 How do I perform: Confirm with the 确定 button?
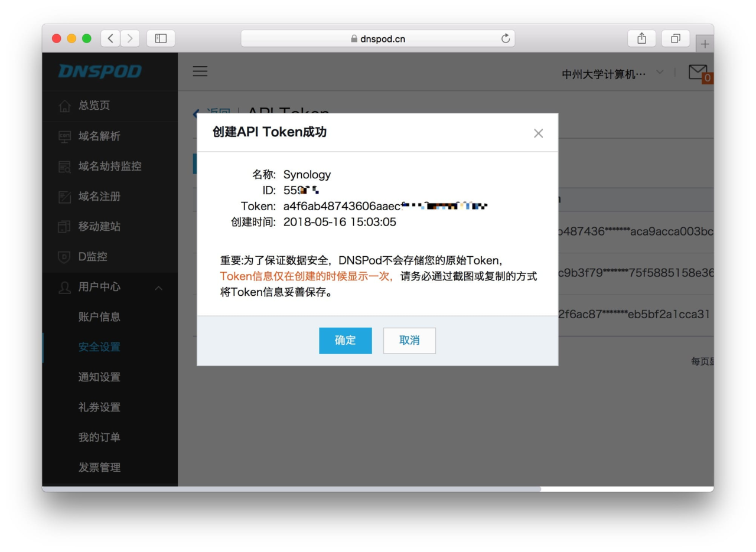point(346,341)
